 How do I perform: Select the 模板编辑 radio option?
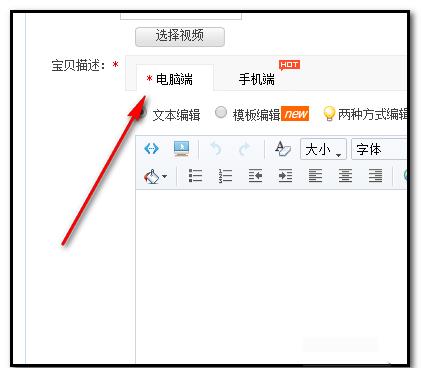pos(220,112)
